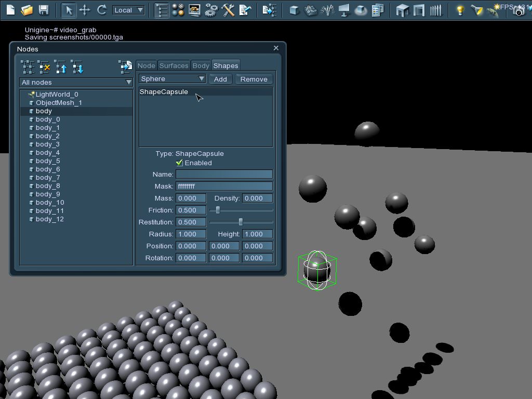Click the Mass value field

pos(191,198)
